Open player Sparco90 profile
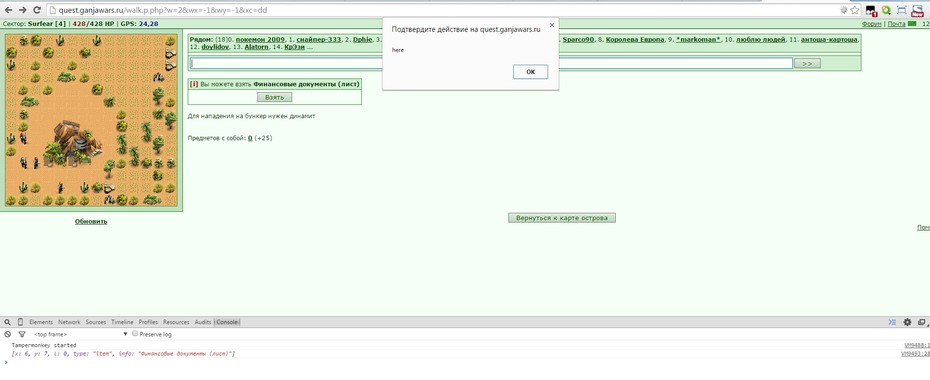The image size is (930, 380). 578,40
